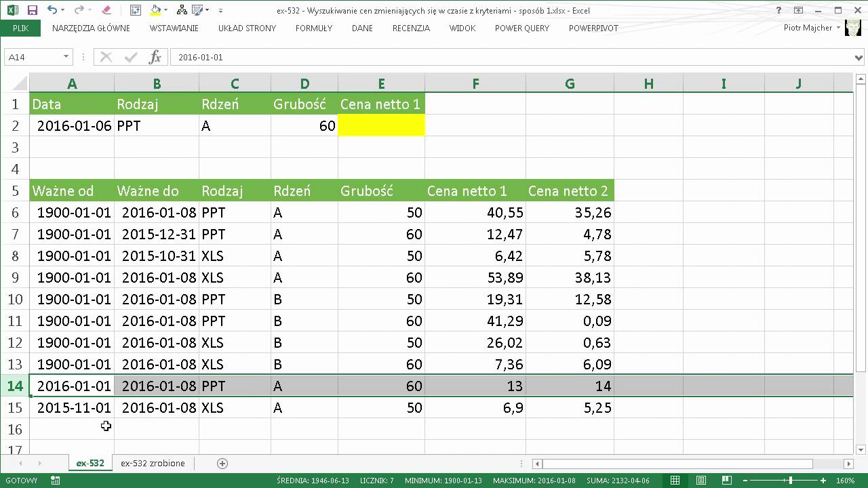Open the Redo history dropdown arrow
Screen dimensions: 868x488
(x=89, y=10)
